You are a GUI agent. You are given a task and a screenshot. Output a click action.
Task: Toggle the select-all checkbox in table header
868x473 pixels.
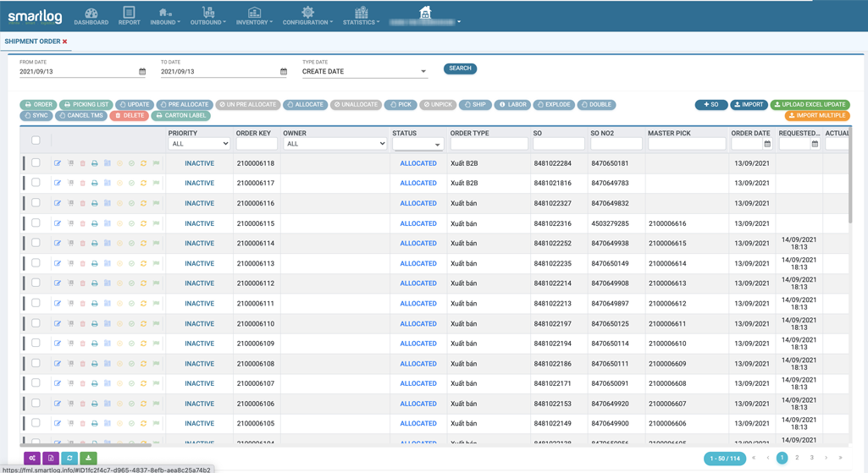(x=36, y=140)
